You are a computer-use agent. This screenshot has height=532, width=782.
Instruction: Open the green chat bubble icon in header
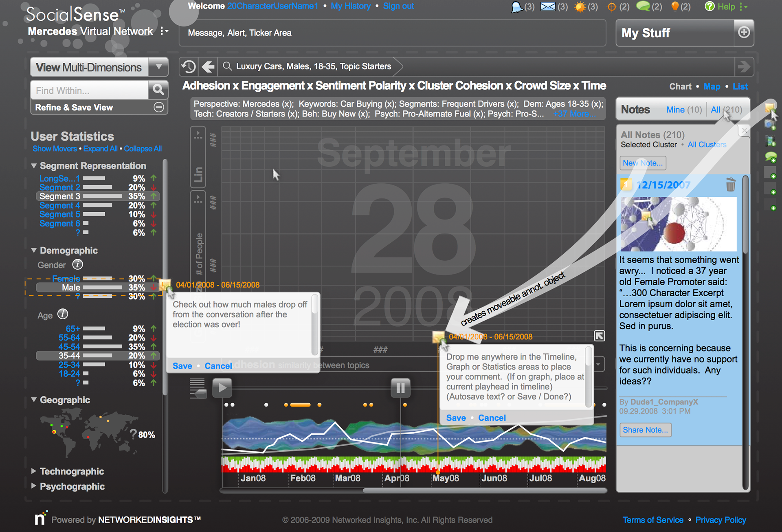643,6
